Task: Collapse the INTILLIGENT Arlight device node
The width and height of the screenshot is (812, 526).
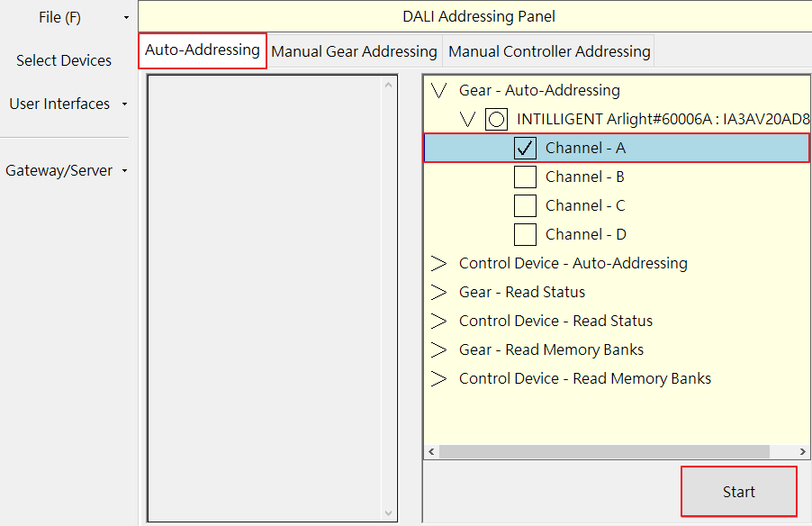Action: coord(467,119)
